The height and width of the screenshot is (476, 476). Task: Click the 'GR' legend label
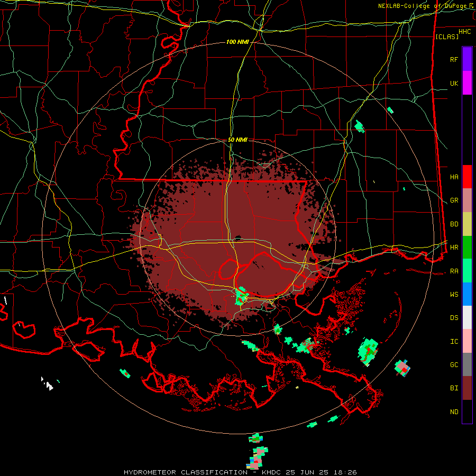tap(454, 200)
